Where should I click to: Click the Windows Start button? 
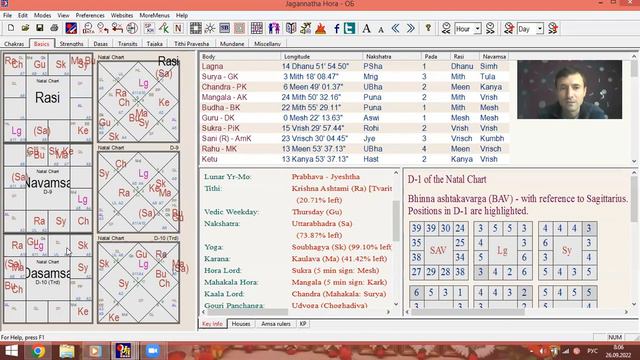tap(11, 351)
